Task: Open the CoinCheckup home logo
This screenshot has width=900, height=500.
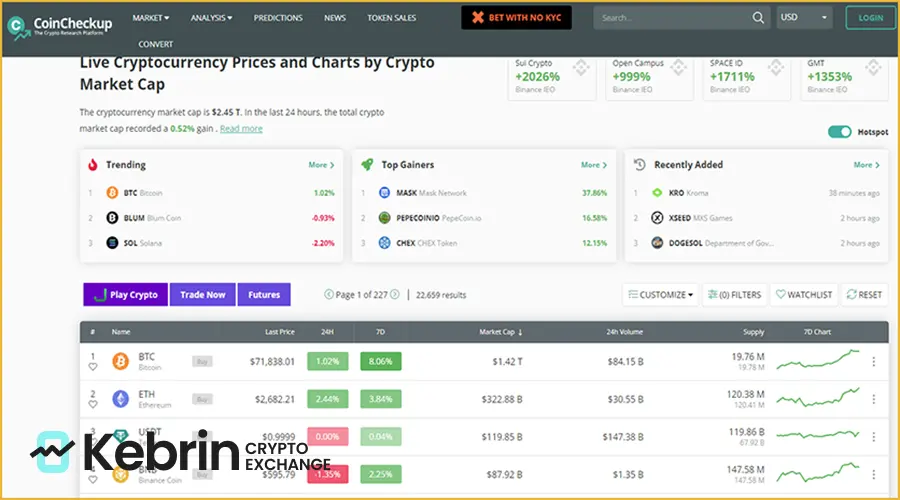Action: 60,26
